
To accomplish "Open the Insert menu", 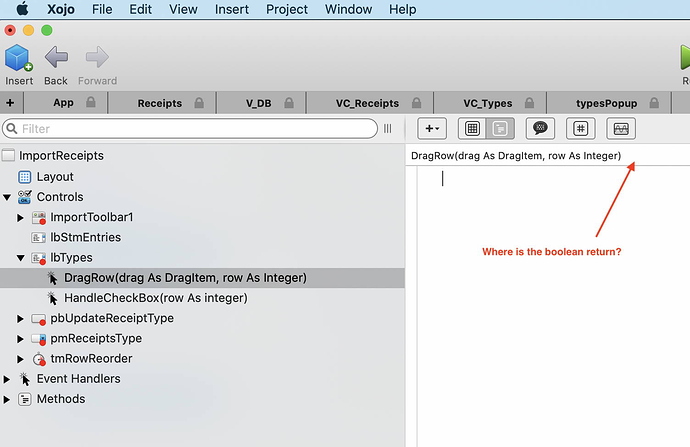I will 231,9.
